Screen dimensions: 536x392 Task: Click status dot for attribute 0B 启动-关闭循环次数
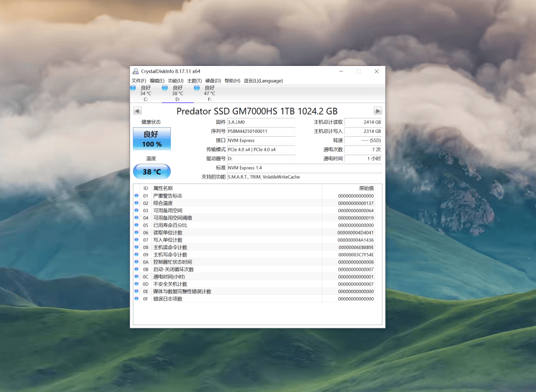[x=136, y=269]
